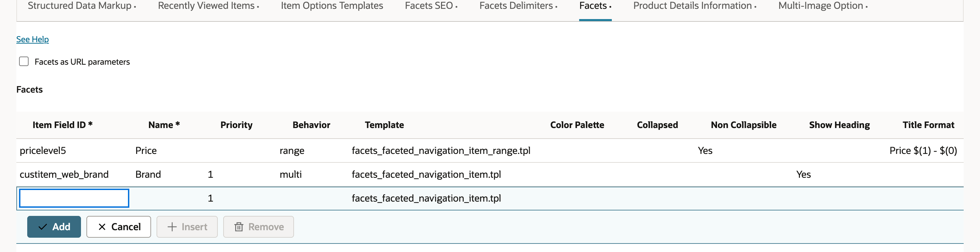980x252 pixels.
Task: Click the new row's template cell
Action: (x=426, y=198)
